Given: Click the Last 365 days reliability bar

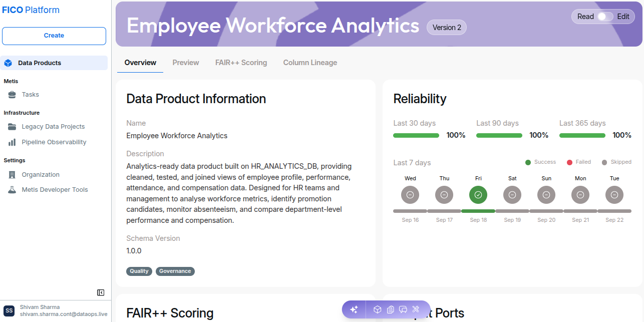Looking at the screenshot, I should pyautogui.click(x=582, y=136).
